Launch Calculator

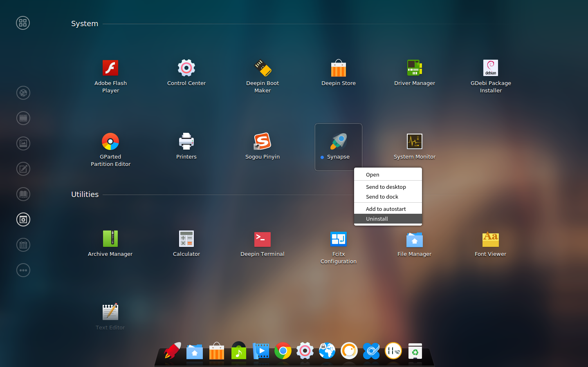186,239
